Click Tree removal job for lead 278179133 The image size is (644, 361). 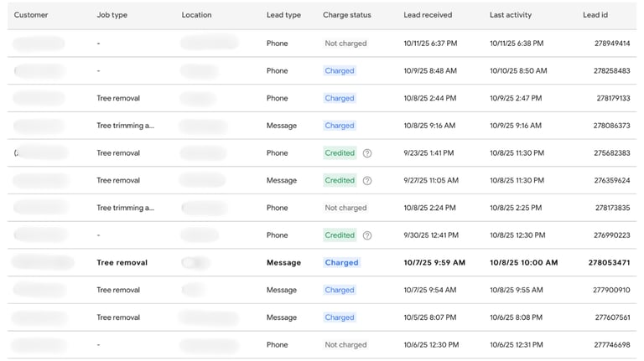click(x=118, y=99)
